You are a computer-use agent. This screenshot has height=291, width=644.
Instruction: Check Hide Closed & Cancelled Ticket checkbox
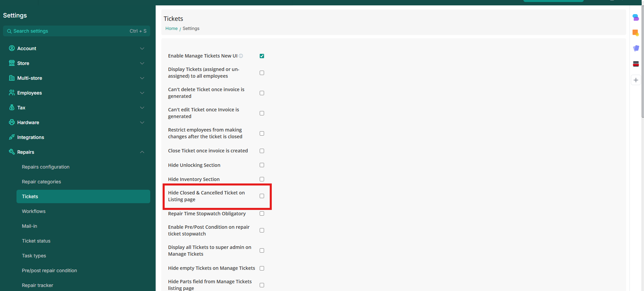coord(262,196)
